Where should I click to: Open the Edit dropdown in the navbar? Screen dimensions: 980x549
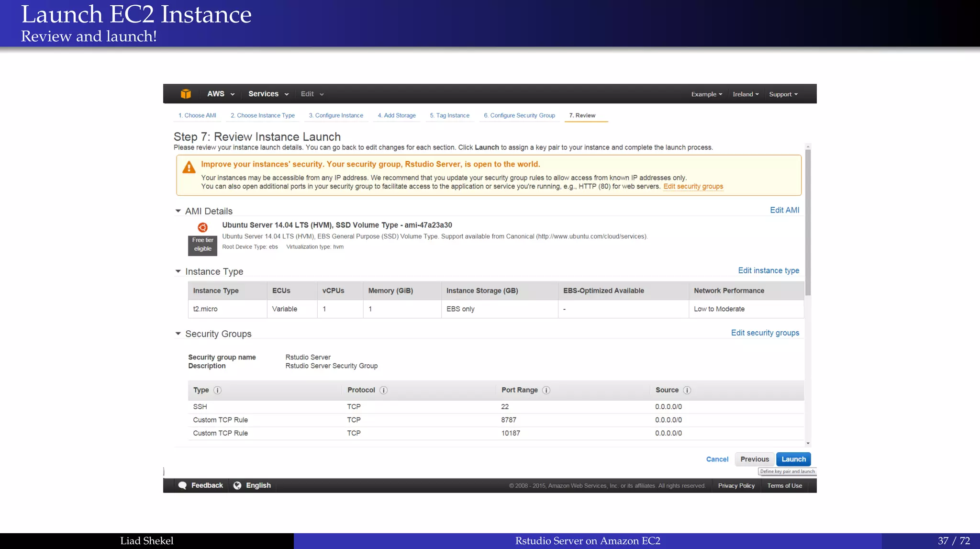(312, 94)
